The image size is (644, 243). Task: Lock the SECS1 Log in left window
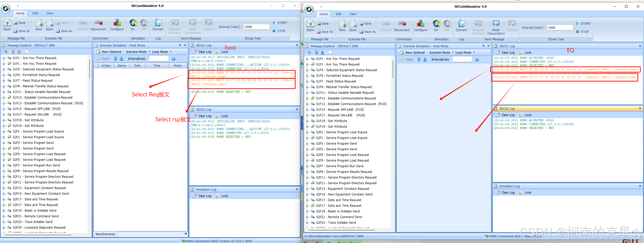[x=222, y=52]
